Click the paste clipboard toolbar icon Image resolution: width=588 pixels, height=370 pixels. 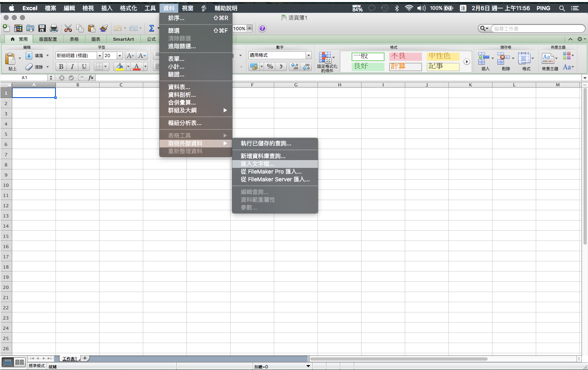click(x=92, y=28)
